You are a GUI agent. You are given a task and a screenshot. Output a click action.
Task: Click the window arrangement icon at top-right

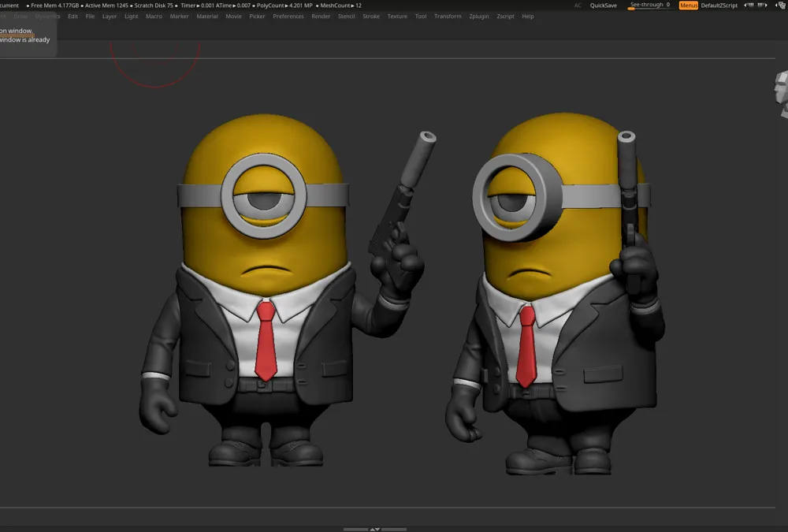(780, 6)
